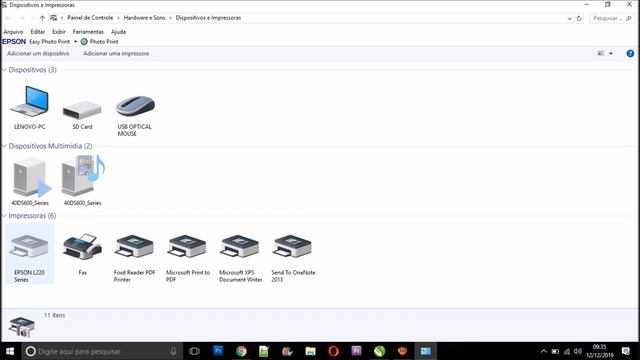This screenshot has height=360, width=640.
Task: Collapse the Dispositivos Multimídia (2) group
Action: point(4,146)
